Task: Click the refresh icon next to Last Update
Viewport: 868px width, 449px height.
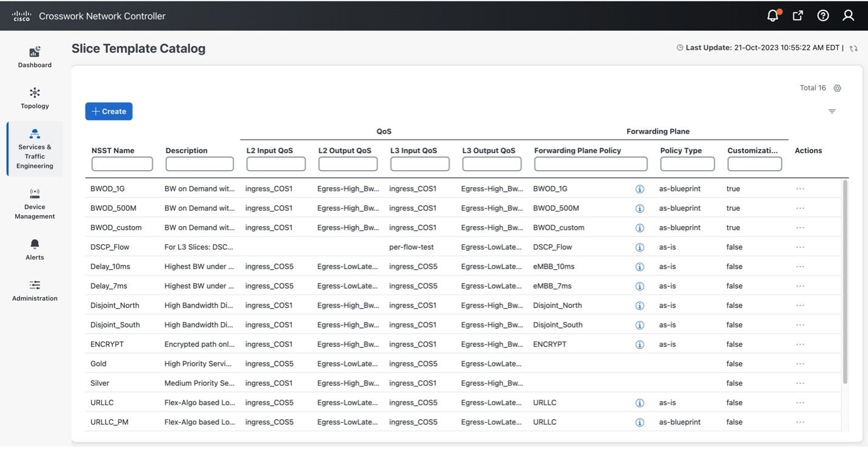Action: pyautogui.click(x=853, y=47)
